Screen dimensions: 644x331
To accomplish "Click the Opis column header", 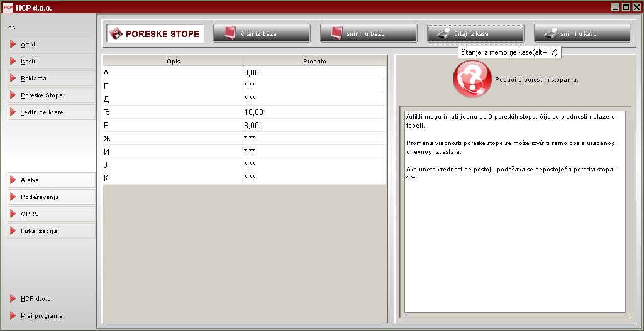I will point(173,62).
